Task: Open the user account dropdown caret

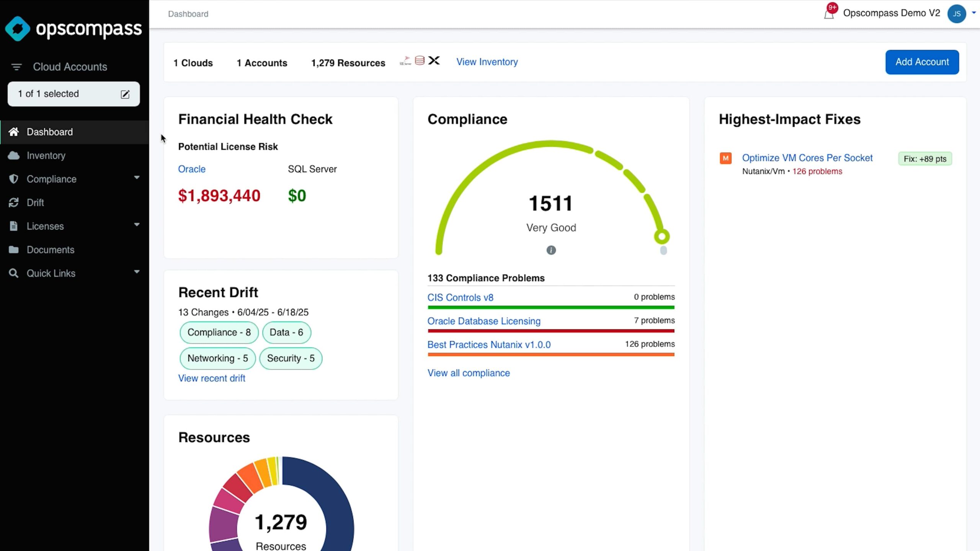Action: click(974, 13)
